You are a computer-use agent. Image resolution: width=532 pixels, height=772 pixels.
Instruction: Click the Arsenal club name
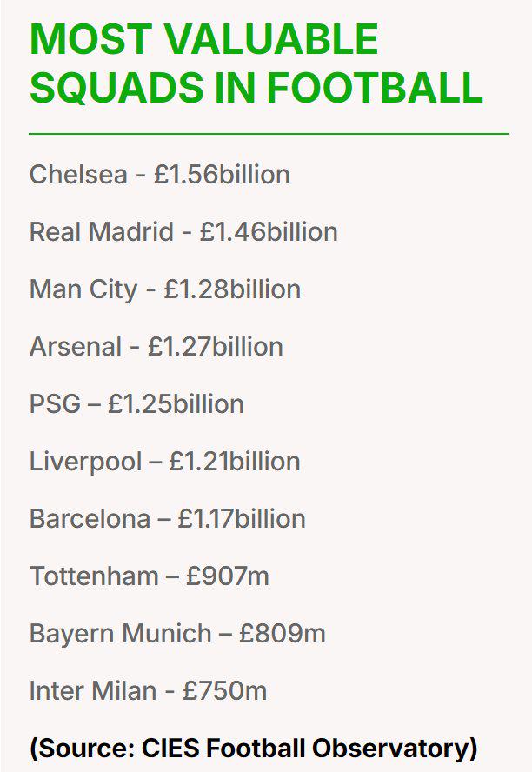pyautogui.click(x=76, y=347)
